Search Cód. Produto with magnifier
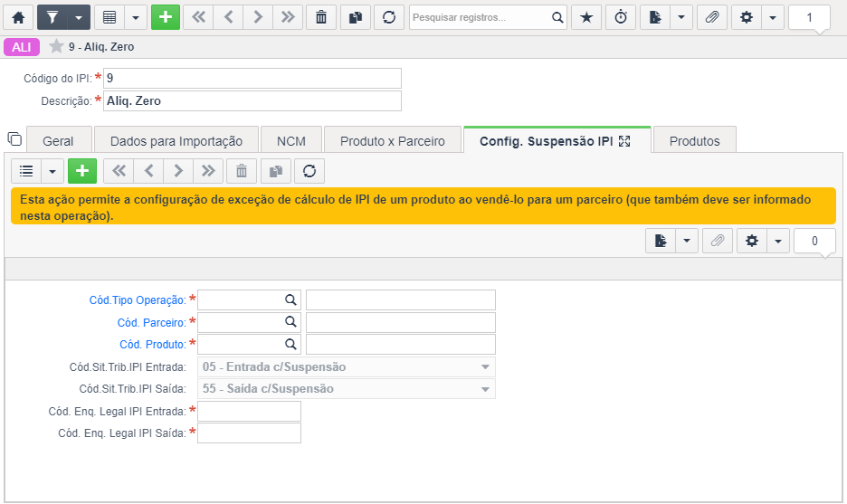Image resolution: width=847 pixels, height=504 pixels. 290,344
